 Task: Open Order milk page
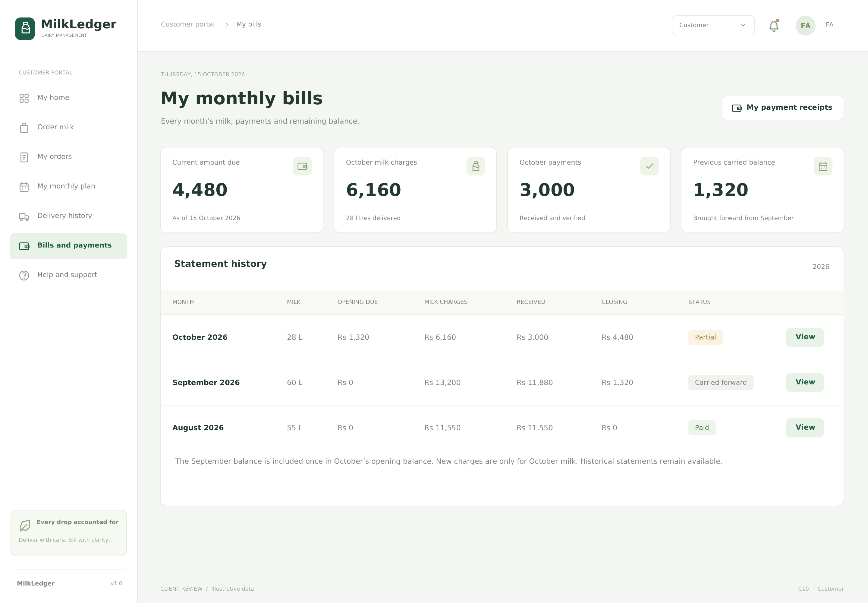[x=68, y=127]
